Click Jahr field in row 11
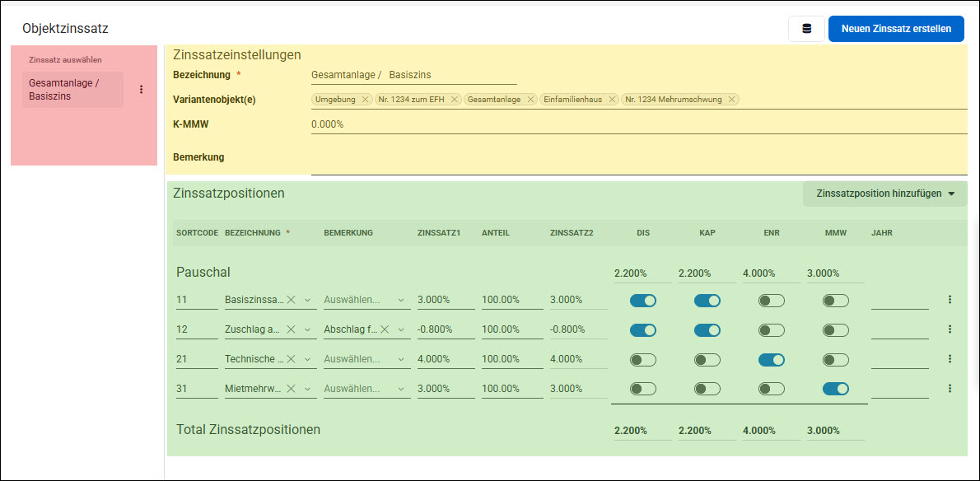 coord(900,301)
